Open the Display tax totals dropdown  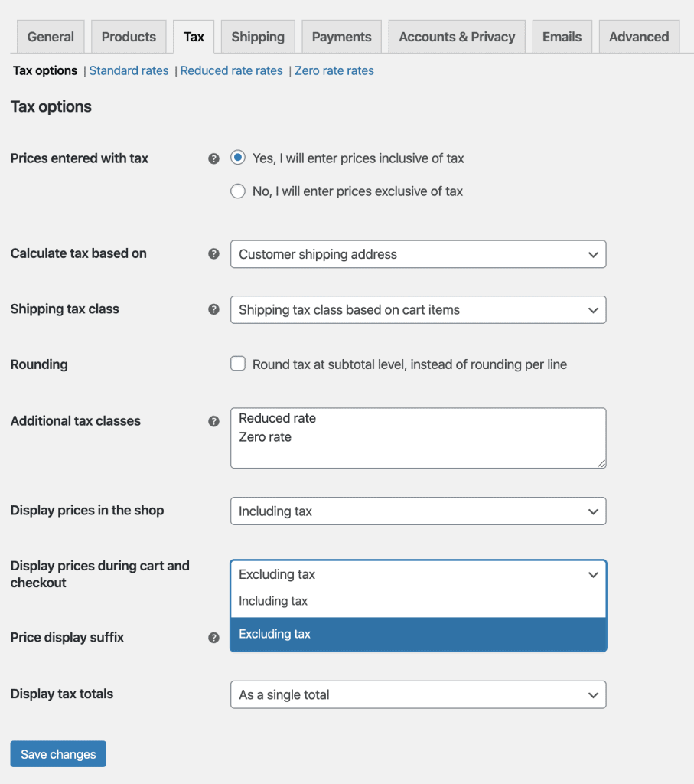(x=418, y=695)
